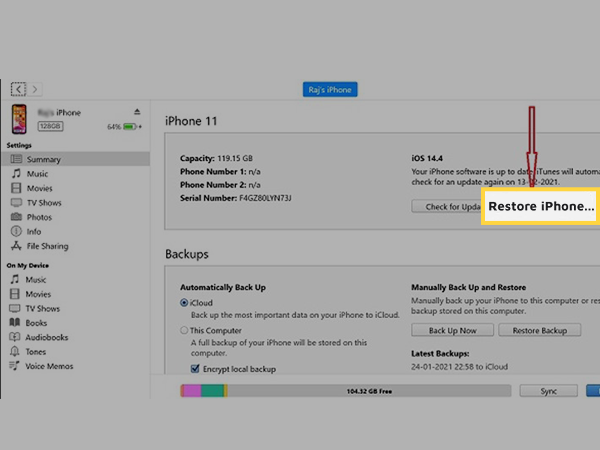Click the teal segment of storage bar

(x=212, y=391)
